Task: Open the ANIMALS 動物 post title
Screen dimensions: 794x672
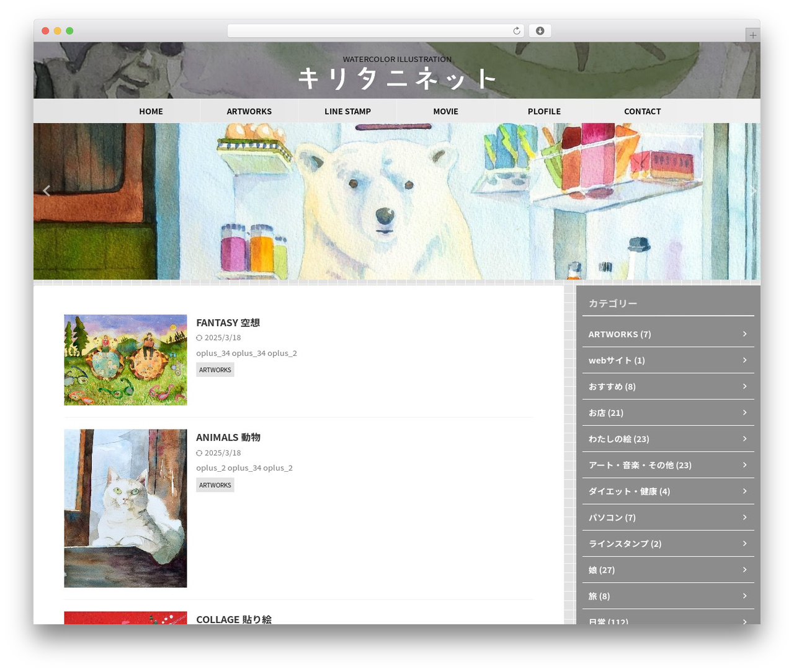Action: (x=228, y=437)
